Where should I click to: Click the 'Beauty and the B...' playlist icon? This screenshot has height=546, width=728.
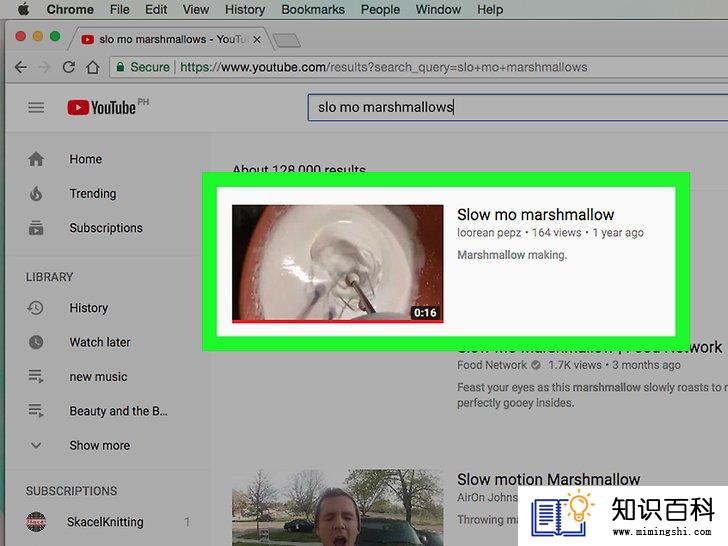(x=36, y=410)
